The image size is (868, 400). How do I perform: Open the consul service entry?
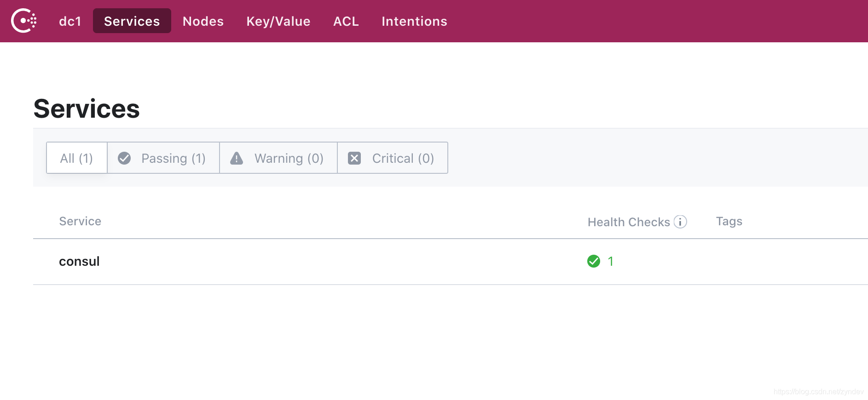[x=79, y=261]
